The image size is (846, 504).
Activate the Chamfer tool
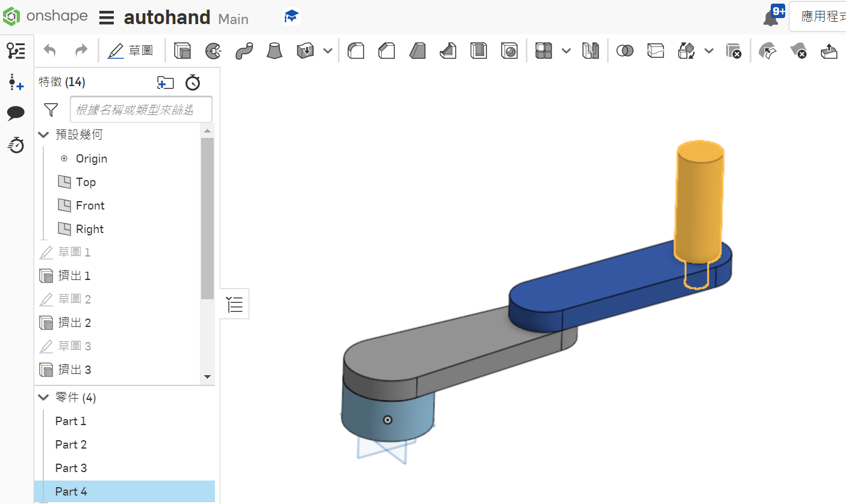click(387, 51)
